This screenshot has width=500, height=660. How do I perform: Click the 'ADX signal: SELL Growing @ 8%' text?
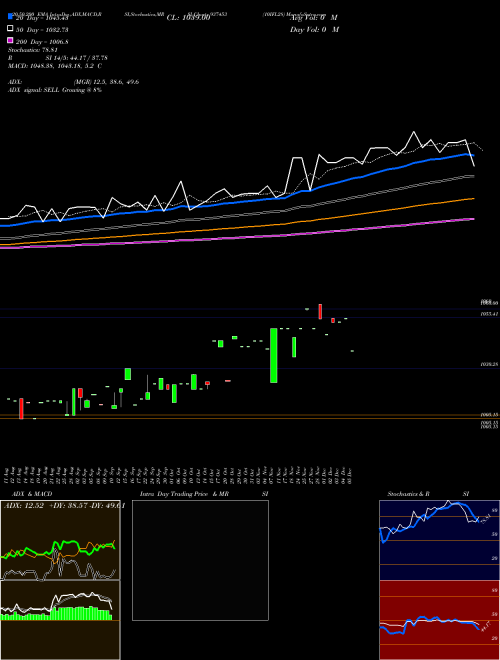(55, 90)
